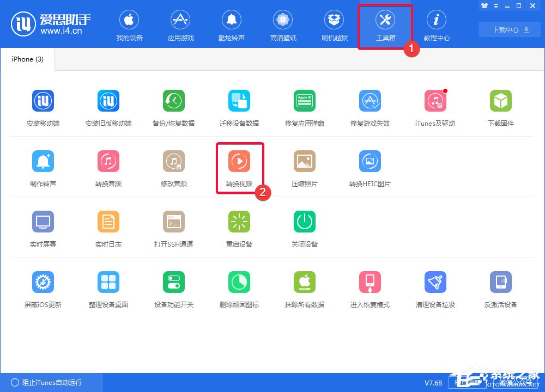Open the Delete Stubborn Icons tool
The height and width of the screenshot is (392, 545).
coord(239,287)
